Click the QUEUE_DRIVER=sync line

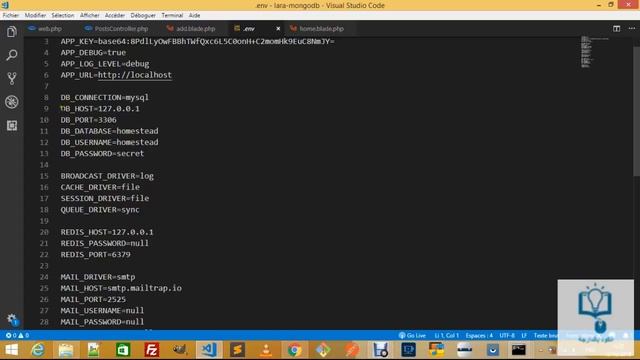[x=100, y=209]
